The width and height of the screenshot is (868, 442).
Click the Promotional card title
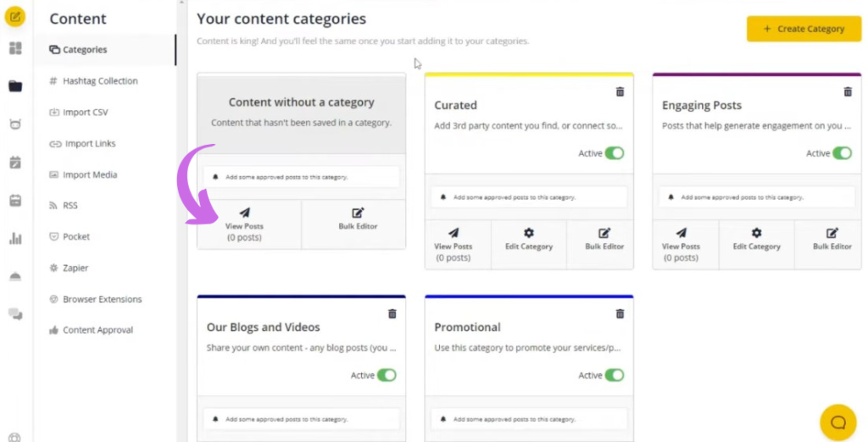(467, 327)
